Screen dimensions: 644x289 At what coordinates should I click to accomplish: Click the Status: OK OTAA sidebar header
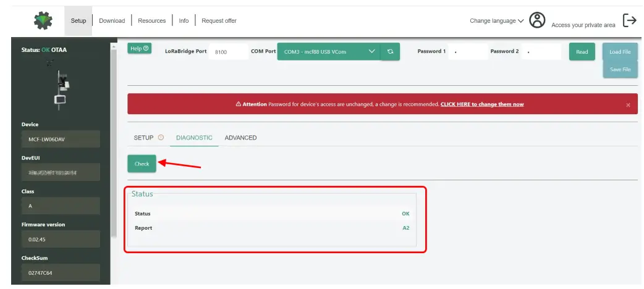point(44,50)
